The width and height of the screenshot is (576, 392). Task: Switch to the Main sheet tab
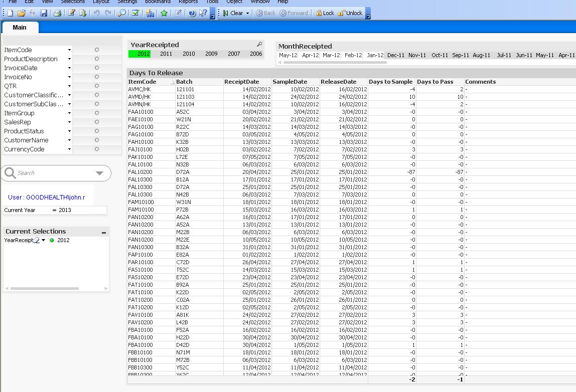(x=20, y=27)
